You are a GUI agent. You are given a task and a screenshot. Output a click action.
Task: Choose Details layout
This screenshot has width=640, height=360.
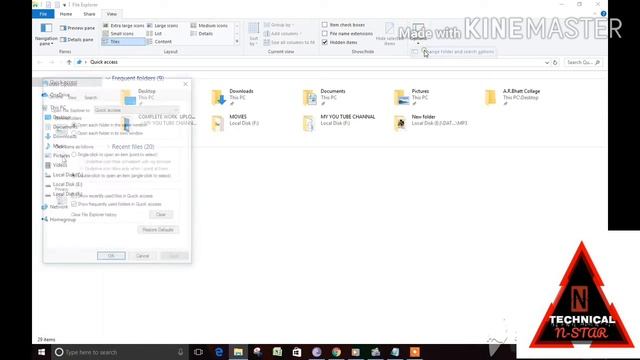(x=202, y=33)
